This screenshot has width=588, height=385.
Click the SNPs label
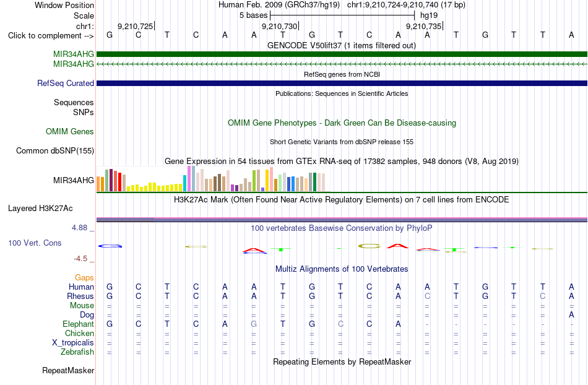[x=84, y=112]
